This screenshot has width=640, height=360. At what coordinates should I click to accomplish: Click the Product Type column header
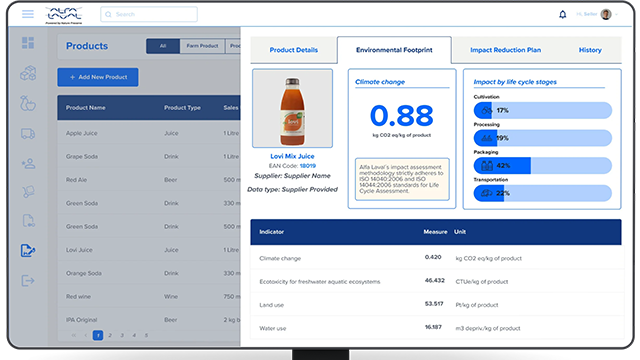[x=182, y=108]
